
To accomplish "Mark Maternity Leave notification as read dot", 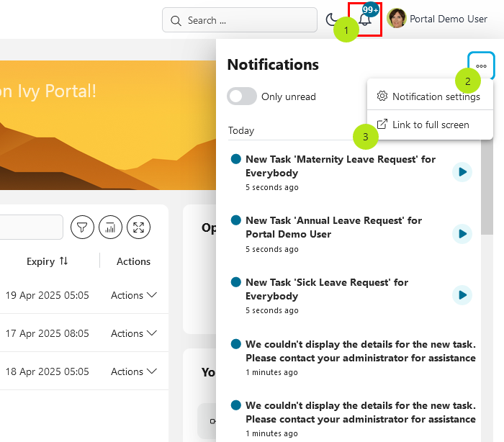I will [236, 159].
